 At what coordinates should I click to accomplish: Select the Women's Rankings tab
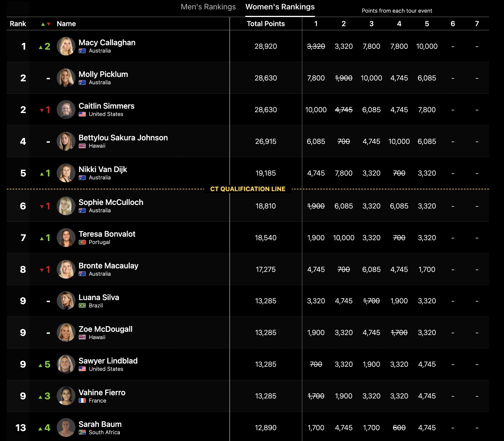pos(280,7)
